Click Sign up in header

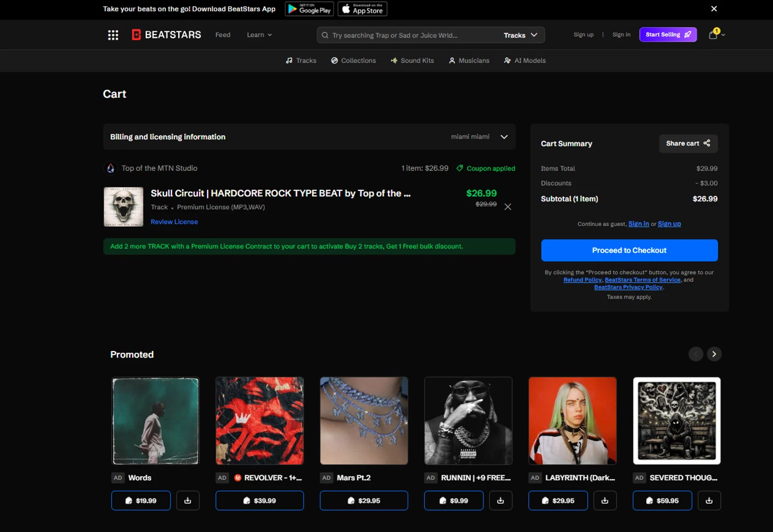pyautogui.click(x=583, y=35)
